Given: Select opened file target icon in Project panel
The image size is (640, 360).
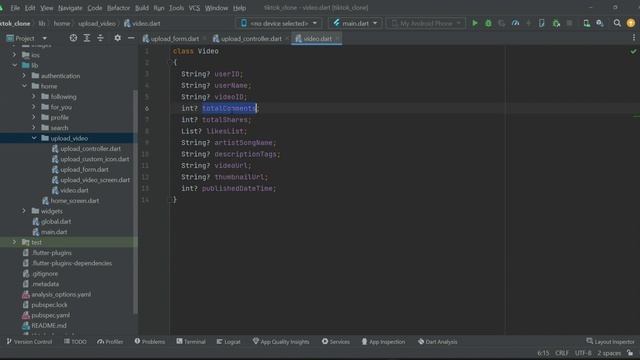Looking at the screenshot, I should point(73,38).
